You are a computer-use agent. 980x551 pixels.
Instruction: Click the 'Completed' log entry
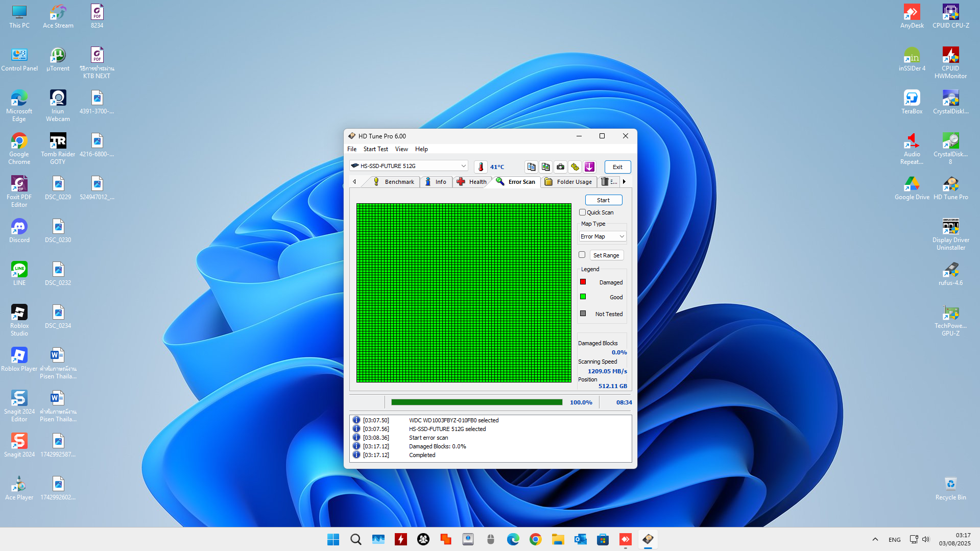(422, 455)
